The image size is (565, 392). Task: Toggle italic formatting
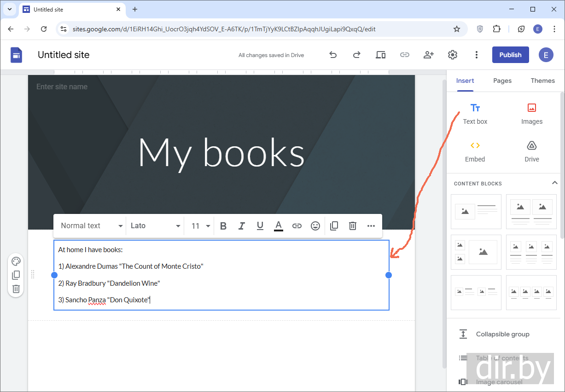click(242, 226)
